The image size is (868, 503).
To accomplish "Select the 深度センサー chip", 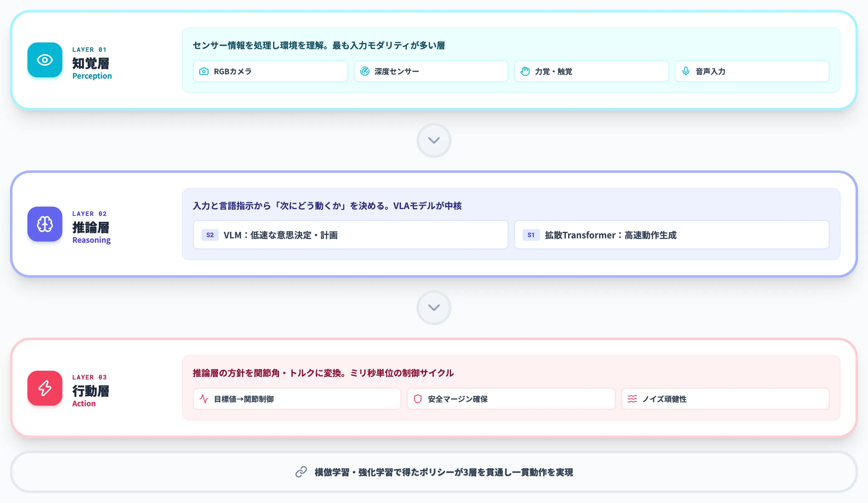I will pos(431,71).
